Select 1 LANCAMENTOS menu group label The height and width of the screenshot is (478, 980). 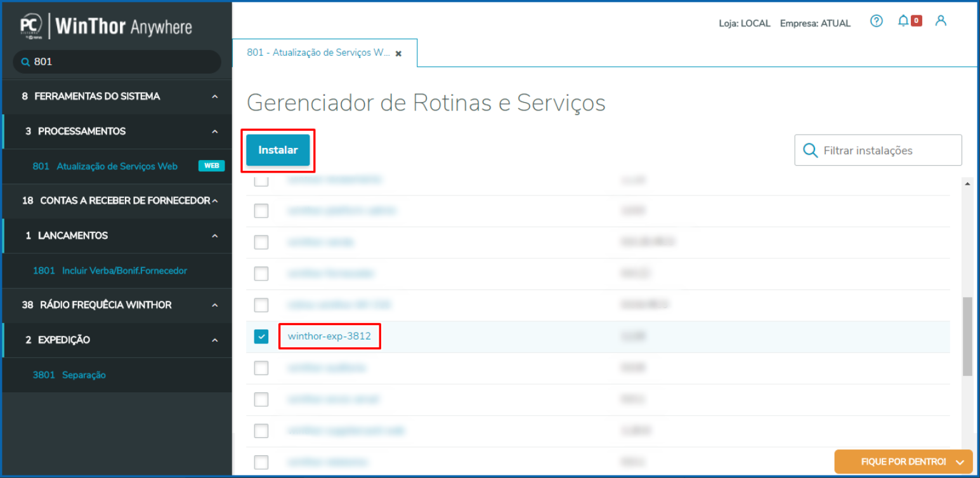coord(67,236)
